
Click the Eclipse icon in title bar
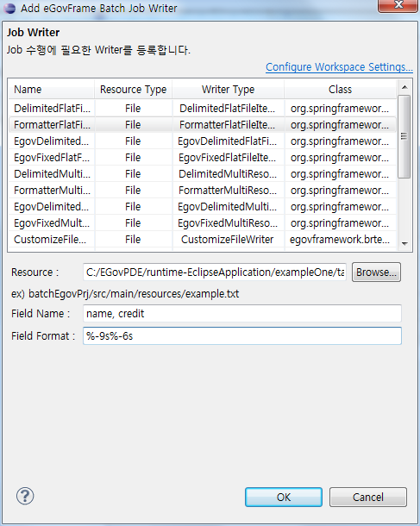9,8
